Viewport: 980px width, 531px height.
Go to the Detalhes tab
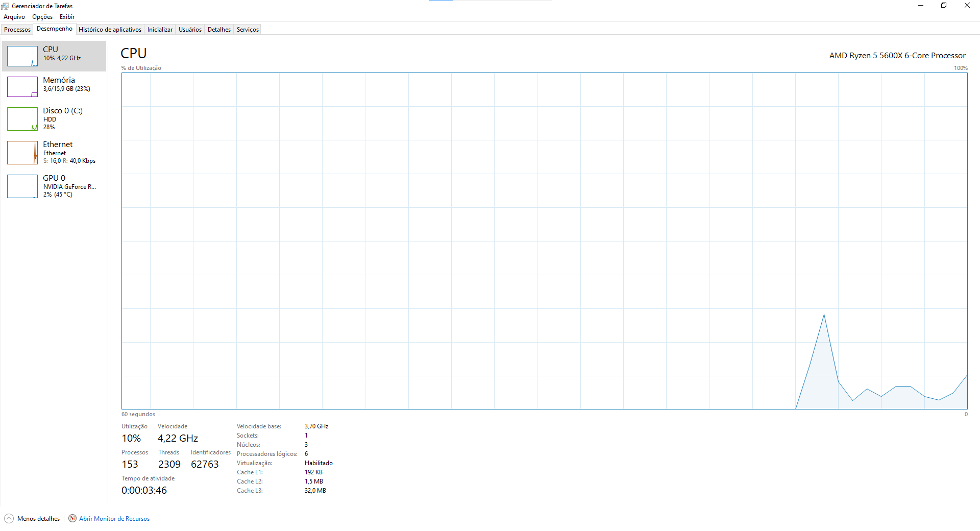(x=219, y=30)
